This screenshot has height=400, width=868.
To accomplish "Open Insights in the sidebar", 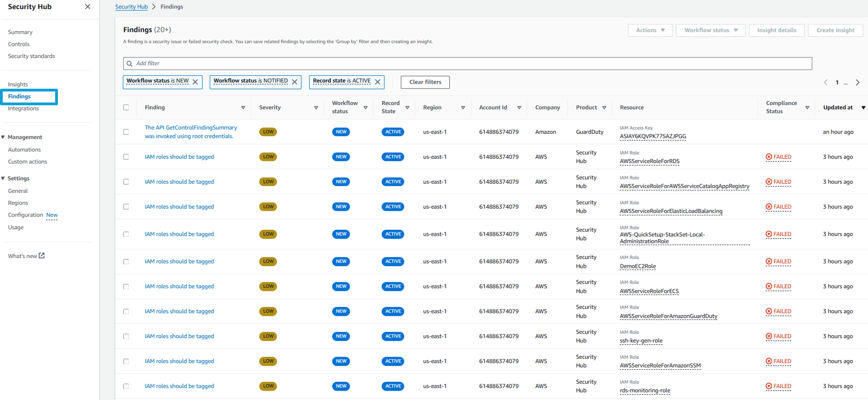I will pyautogui.click(x=18, y=84).
